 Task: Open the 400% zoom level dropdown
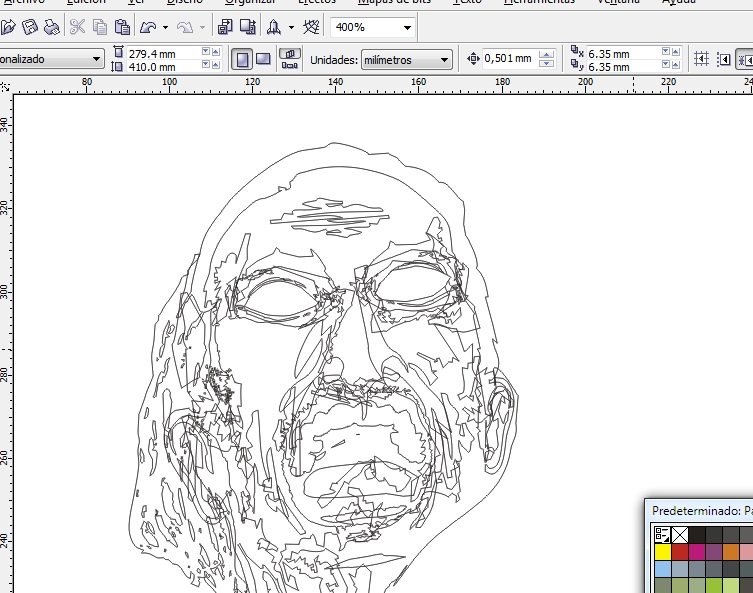(x=407, y=27)
